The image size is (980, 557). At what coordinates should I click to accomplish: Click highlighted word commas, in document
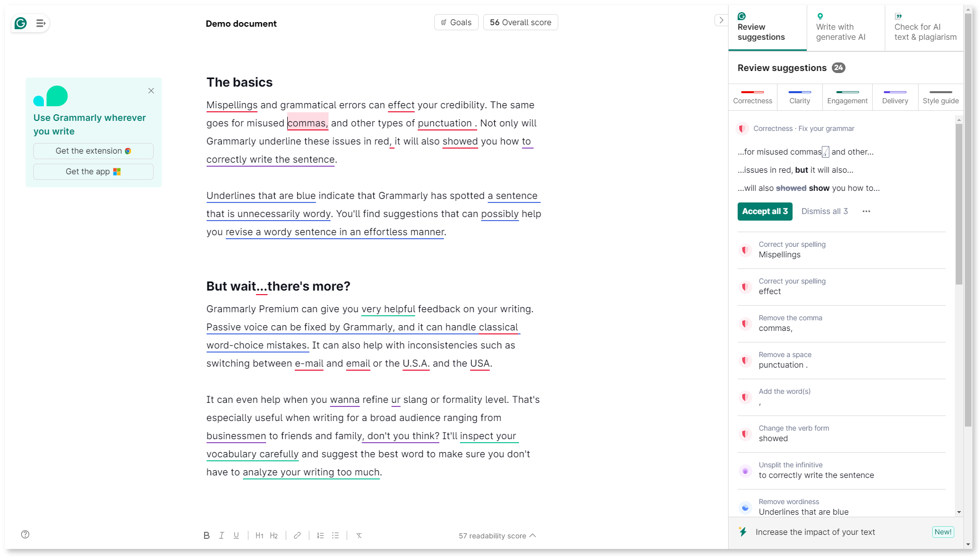[308, 123]
